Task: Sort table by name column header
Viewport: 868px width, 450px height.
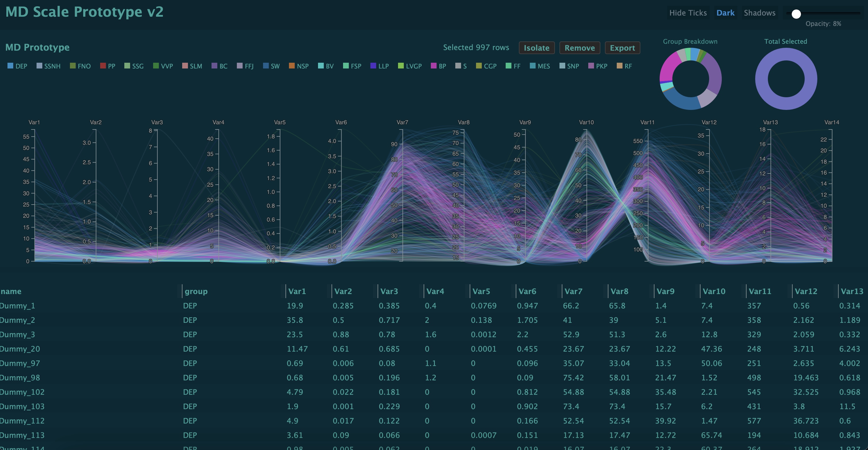Action: pyautogui.click(x=11, y=291)
